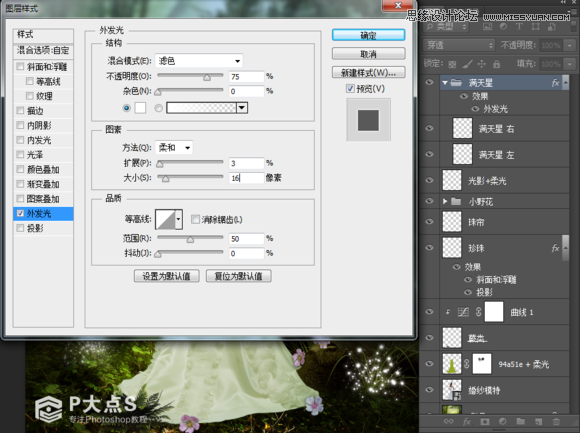
Task: Collapse the 满天星 group triangle
Action: pos(445,82)
